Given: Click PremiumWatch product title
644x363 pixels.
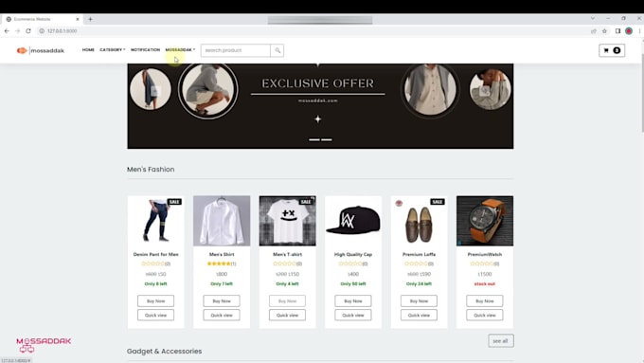Looking at the screenshot, I should point(484,254).
